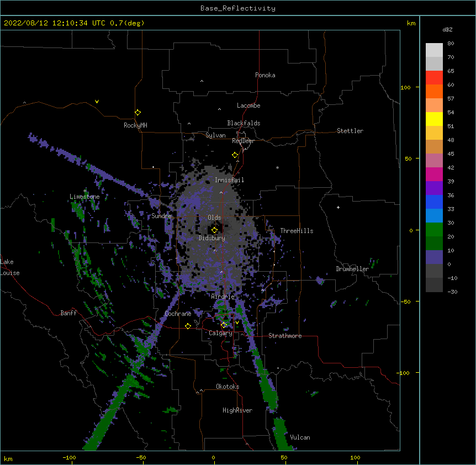Pick the magenta 39–42 dBZ legend swatch
The width and height of the screenshot is (476, 465).
(x=434, y=174)
